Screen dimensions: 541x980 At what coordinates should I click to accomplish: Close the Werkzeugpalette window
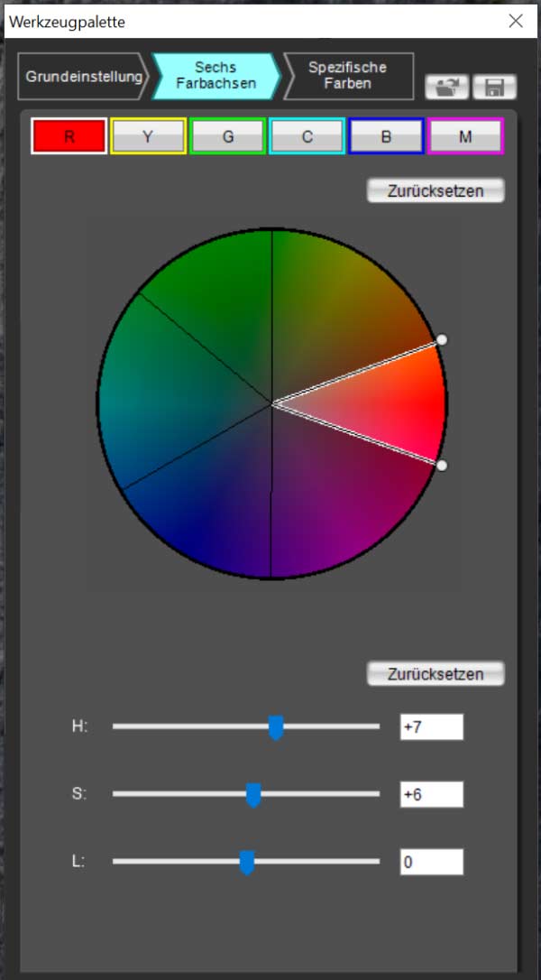tap(516, 22)
